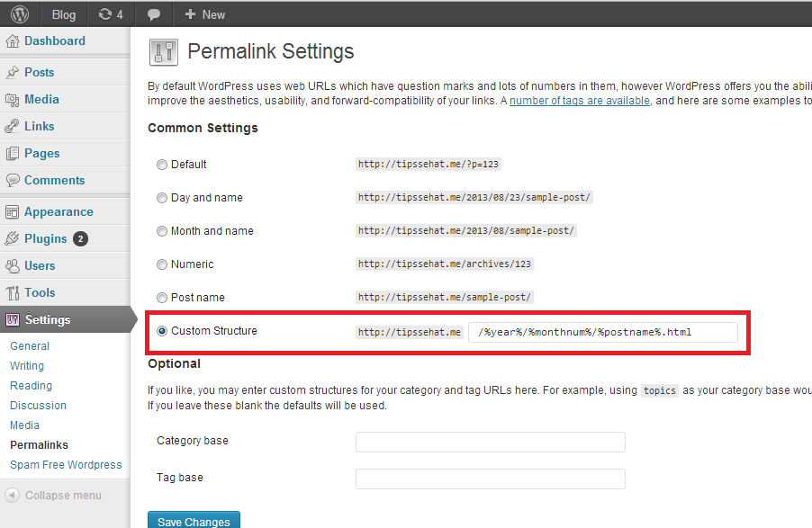Choose the Post name permalink structure

click(162, 297)
